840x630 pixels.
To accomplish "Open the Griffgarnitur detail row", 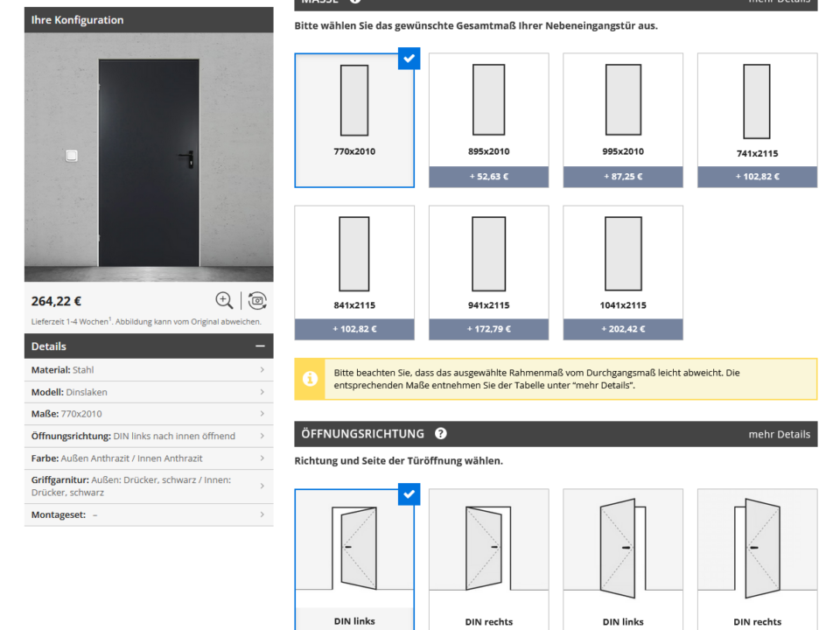I will click(x=149, y=486).
